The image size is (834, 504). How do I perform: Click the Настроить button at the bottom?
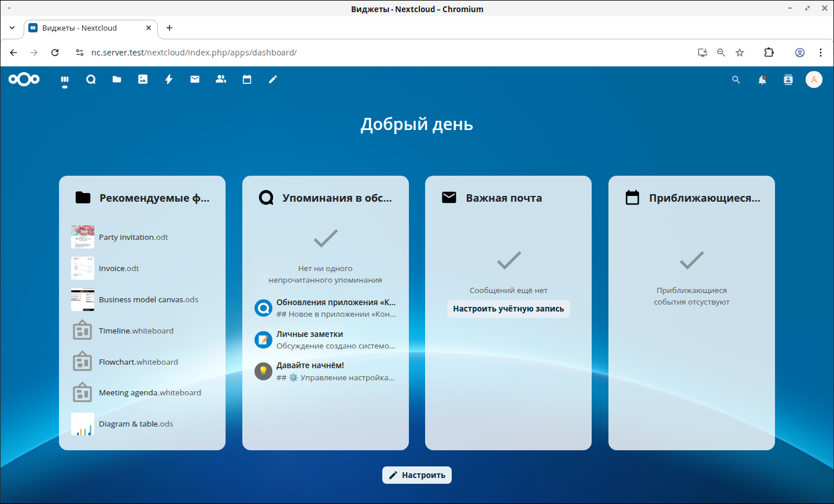tap(416, 475)
